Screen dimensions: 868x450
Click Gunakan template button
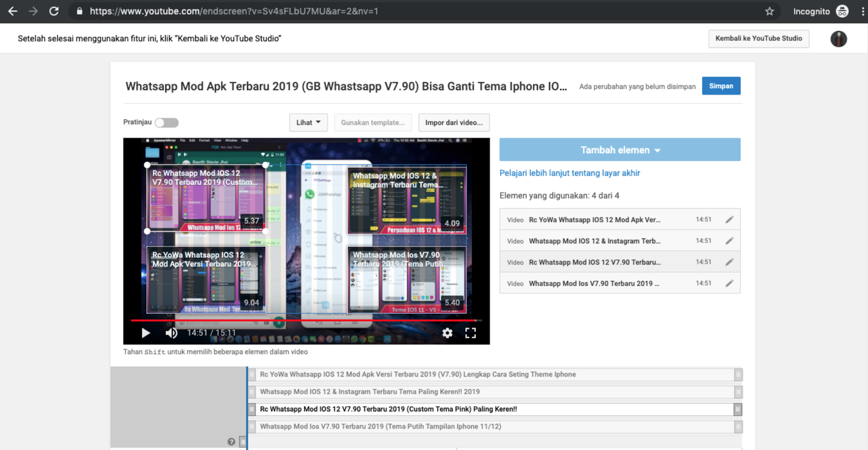coord(373,123)
